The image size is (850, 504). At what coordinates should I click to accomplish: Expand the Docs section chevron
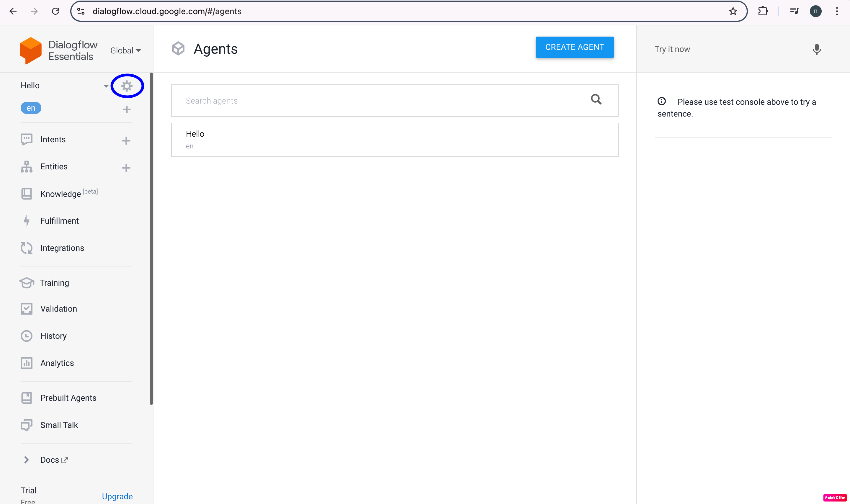(x=27, y=459)
